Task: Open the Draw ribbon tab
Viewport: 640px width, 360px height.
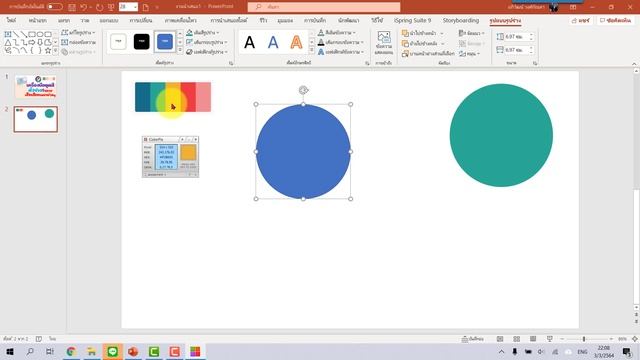Action: pos(85,20)
